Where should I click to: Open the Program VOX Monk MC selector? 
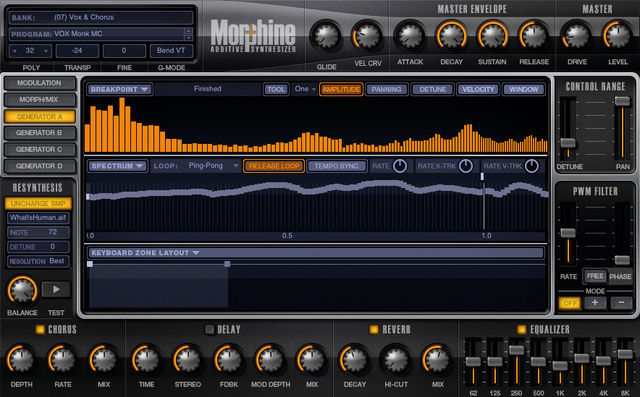pyautogui.click(x=101, y=34)
